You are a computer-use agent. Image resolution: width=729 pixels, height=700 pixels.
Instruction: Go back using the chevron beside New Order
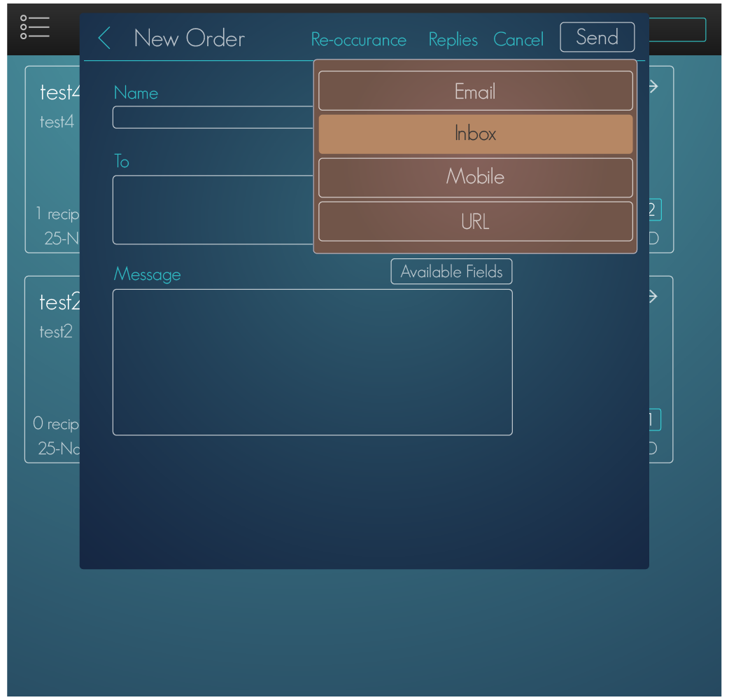[104, 38]
